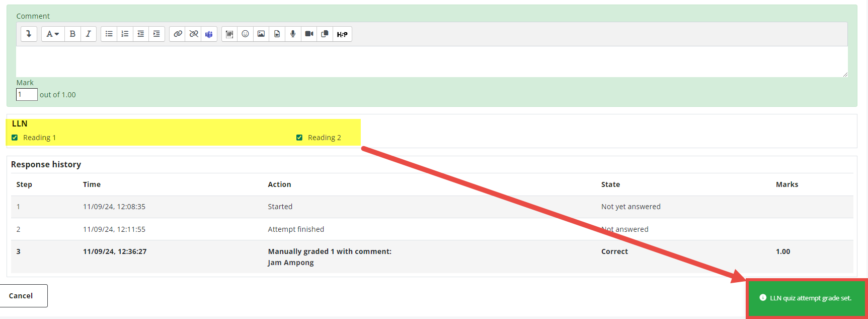868x319 pixels.
Task: Click the 'Not yet answered' state cell
Action: tap(631, 207)
